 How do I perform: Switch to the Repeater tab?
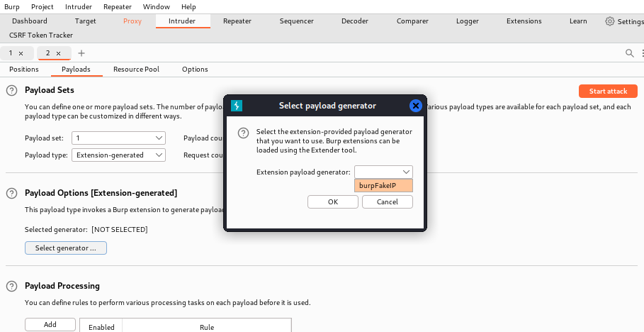point(237,21)
